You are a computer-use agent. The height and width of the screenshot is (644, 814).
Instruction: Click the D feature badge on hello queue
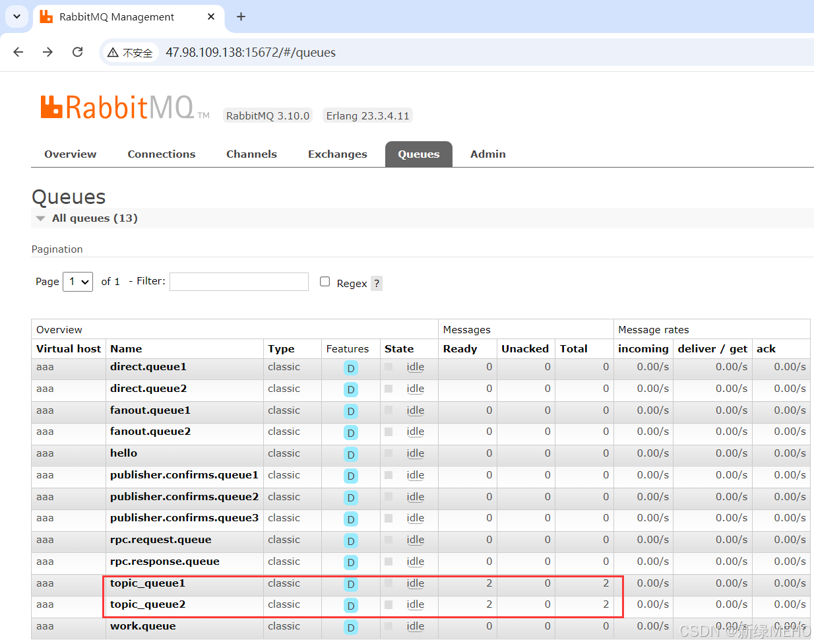pyautogui.click(x=351, y=455)
